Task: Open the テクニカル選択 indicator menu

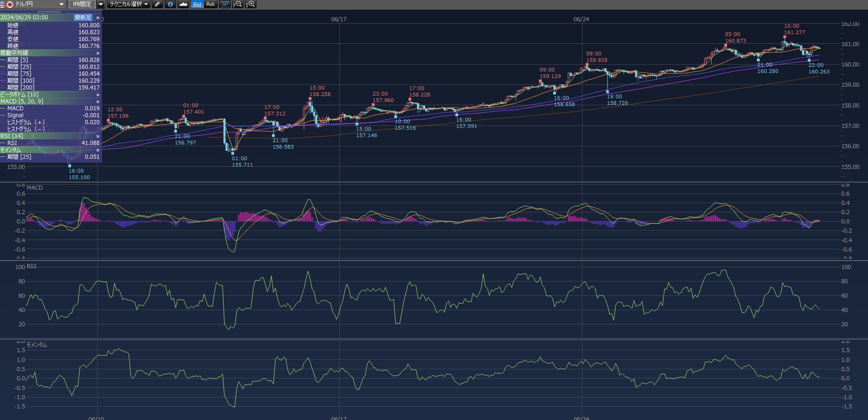Action: click(129, 4)
